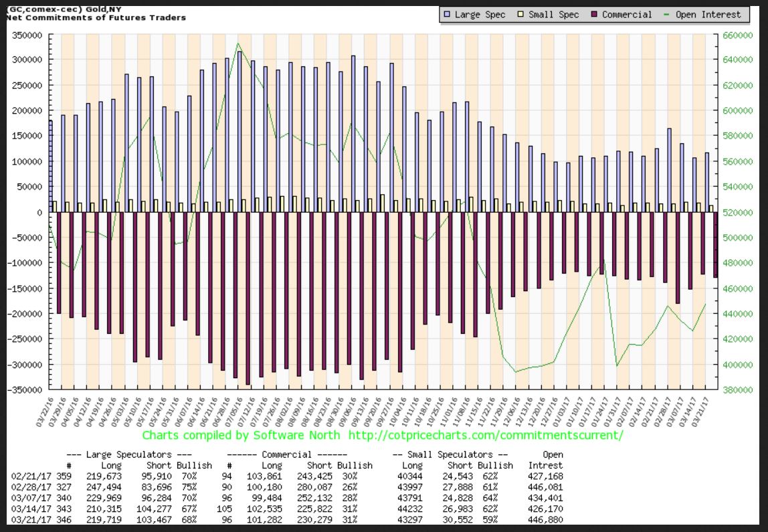The width and height of the screenshot is (768, 532).
Task: Click the blue Large Spec legend swatch
Action: [x=447, y=14]
